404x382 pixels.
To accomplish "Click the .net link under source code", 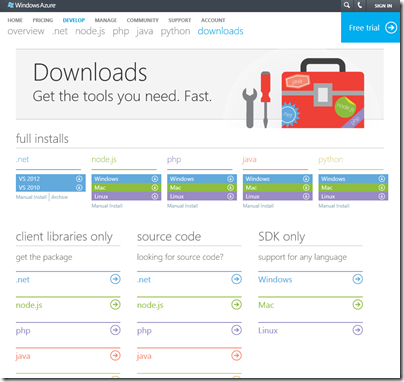I will click(144, 279).
